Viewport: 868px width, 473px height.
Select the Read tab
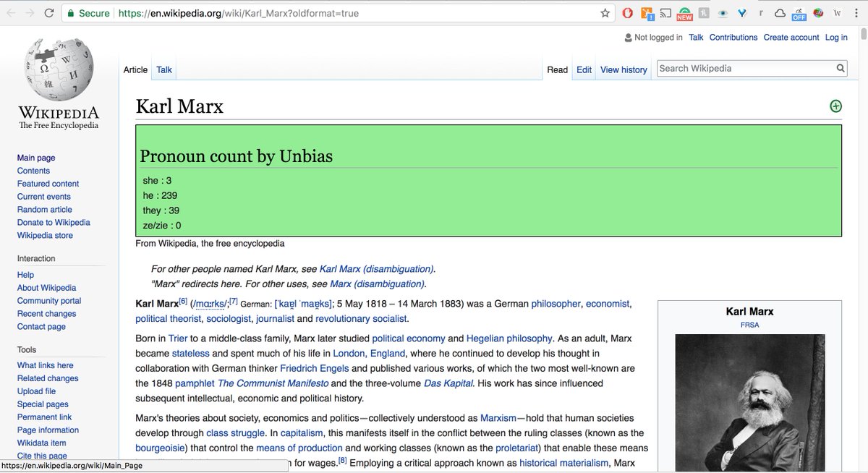(x=557, y=70)
